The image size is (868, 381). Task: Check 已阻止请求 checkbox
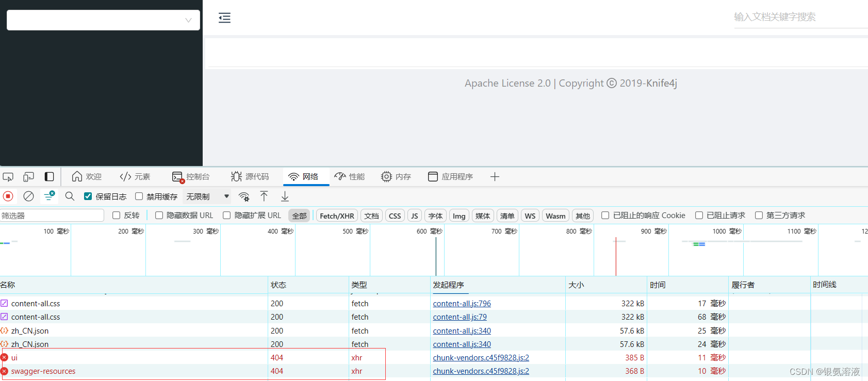[699, 216]
